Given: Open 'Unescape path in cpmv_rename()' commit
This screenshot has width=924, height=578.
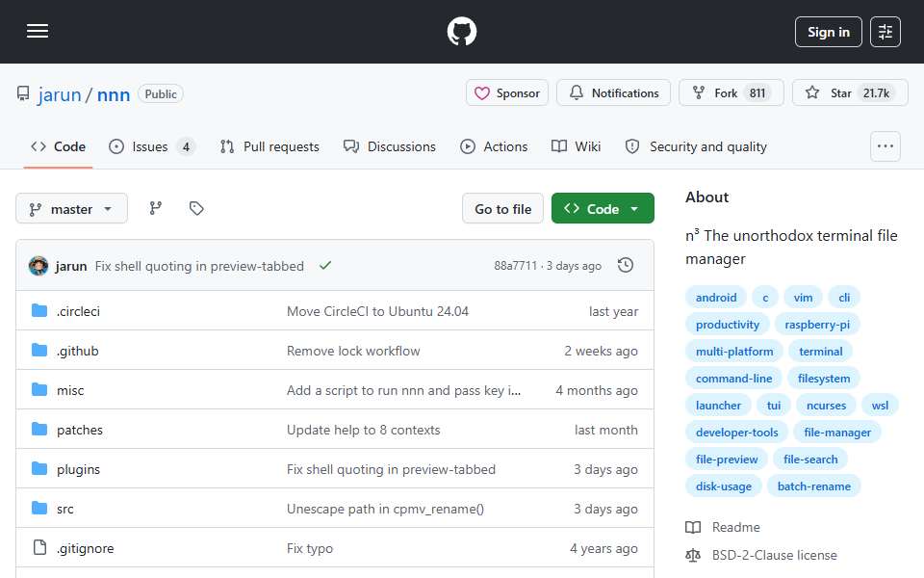Looking at the screenshot, I should click(385, 509).
